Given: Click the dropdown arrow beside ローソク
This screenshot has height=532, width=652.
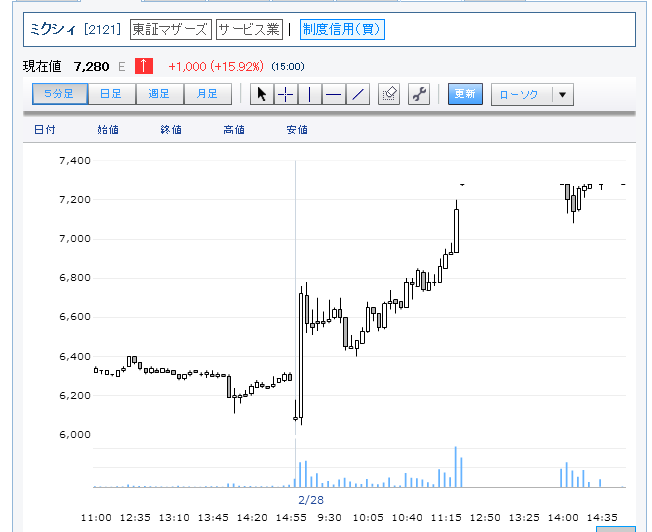Looking at the screenshot, I should 563,95.
